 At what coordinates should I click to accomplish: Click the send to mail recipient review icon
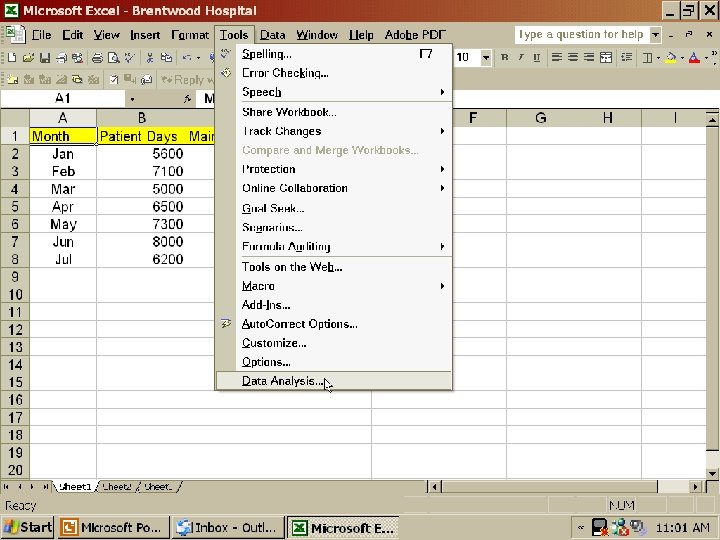[146, 79]
